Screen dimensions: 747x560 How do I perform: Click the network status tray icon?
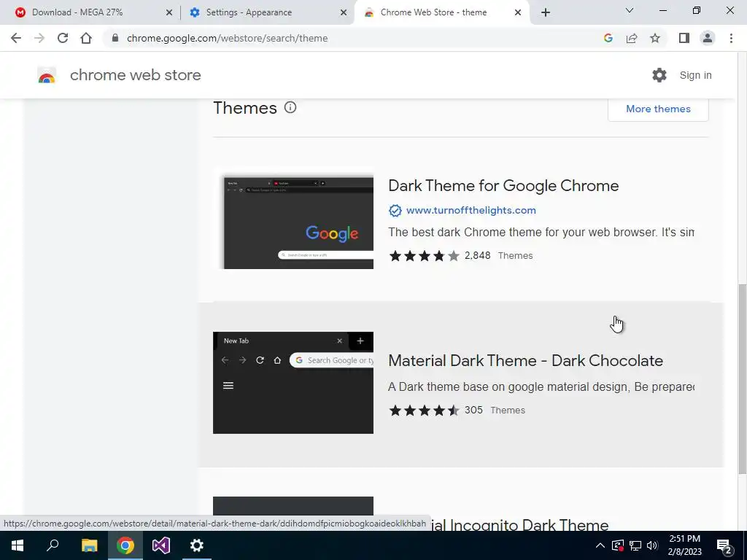[635, 545]
